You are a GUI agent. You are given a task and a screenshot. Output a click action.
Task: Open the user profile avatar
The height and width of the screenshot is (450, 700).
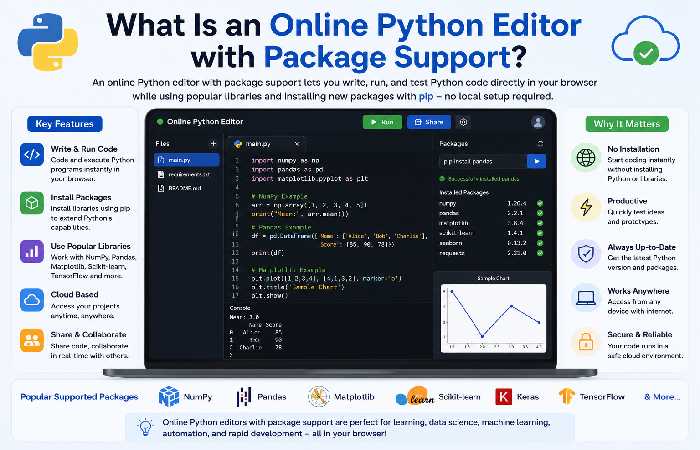[x=538, y=122]
